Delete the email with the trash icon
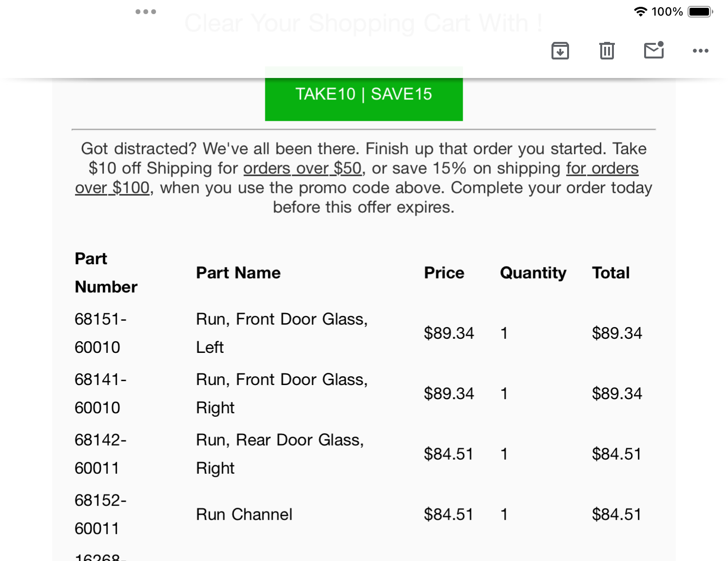728x561 pixels. [607, 51]
